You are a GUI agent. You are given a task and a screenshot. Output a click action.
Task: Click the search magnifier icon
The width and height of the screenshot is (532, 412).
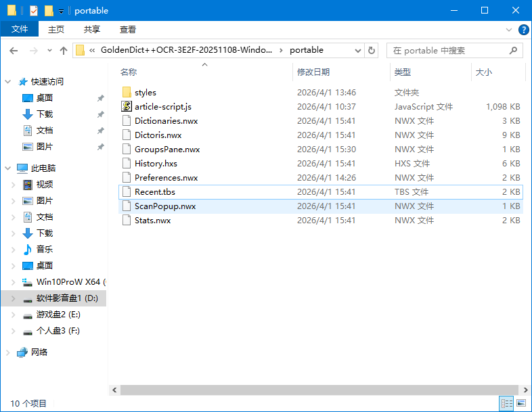coord(514,50)
